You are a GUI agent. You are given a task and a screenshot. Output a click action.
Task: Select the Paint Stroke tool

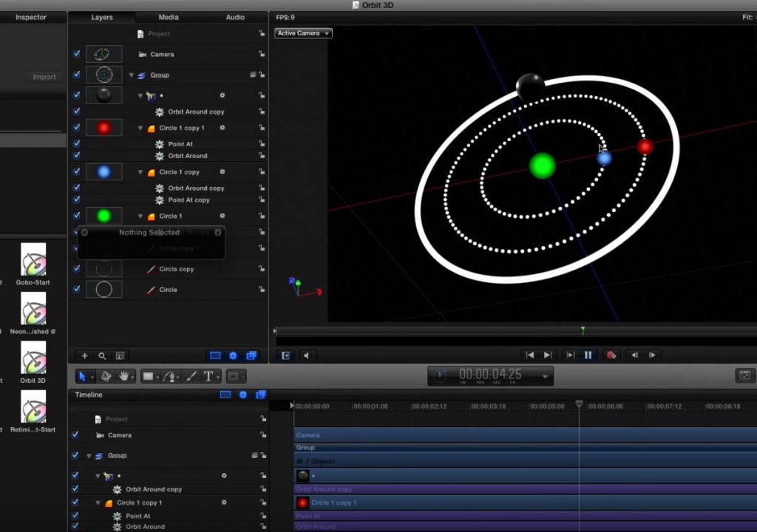point(191,376)
